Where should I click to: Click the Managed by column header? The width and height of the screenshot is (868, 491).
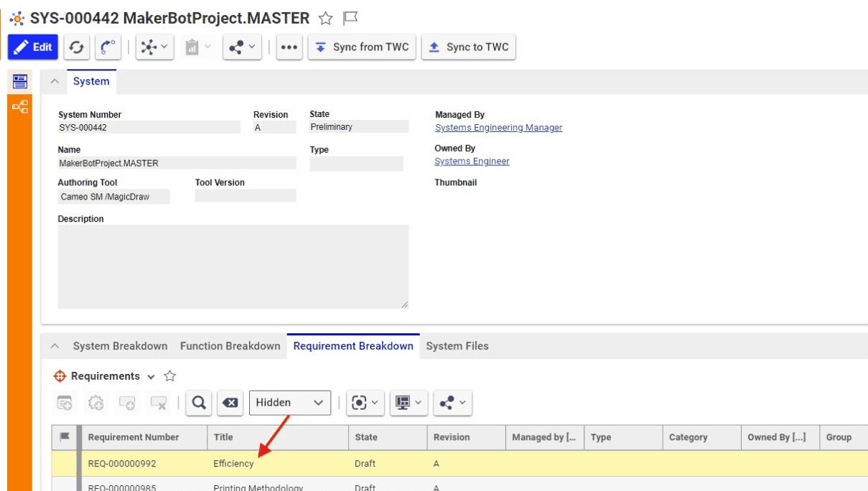(544, 437)
